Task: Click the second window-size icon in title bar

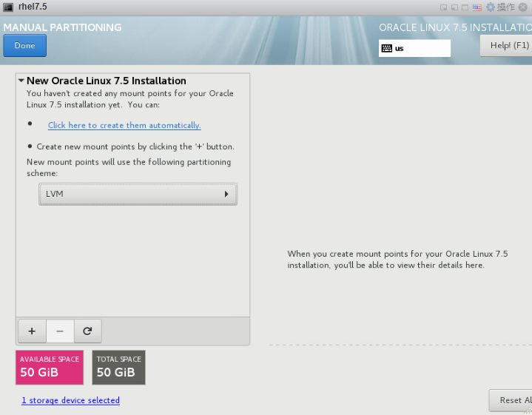Action: pyautogui.click(x=454, y=7)
